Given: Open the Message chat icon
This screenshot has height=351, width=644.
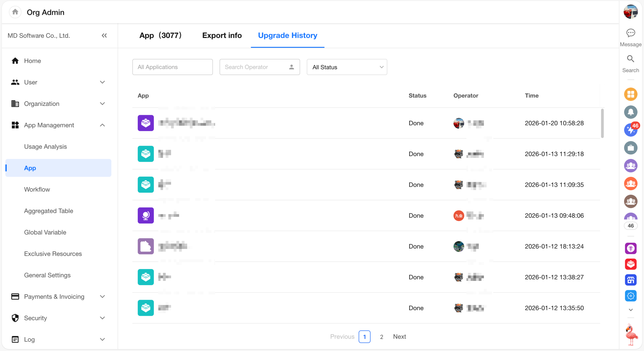Looking at the screenshot, I should click(630, 33).
